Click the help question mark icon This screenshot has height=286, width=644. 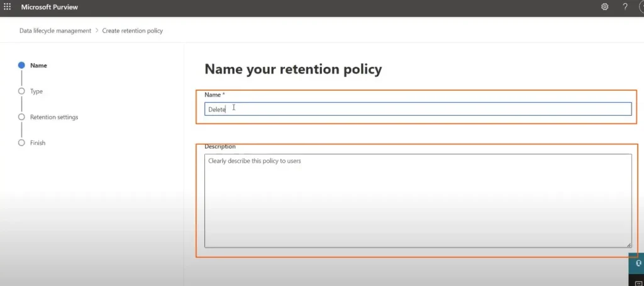tap(625, 7)
